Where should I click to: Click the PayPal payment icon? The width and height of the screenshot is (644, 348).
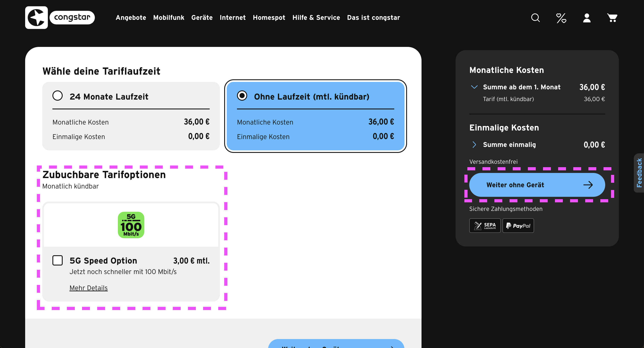pos(518,226)
